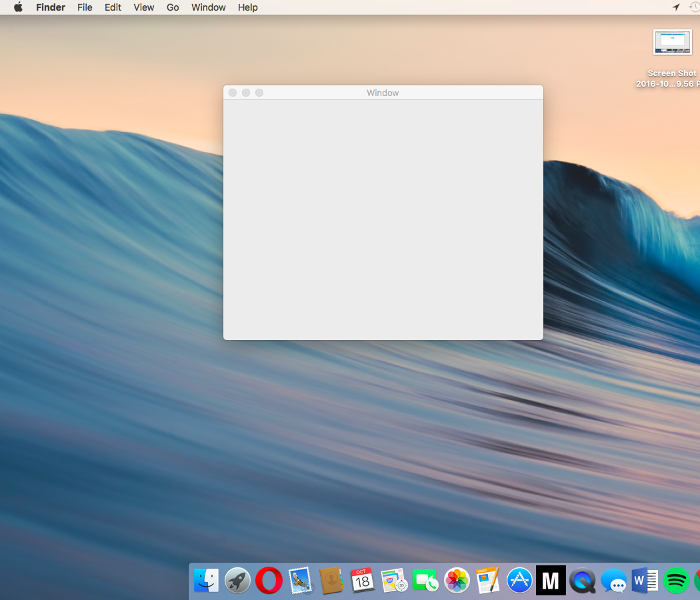Launch QuickTime Player from the dock
Screen dimensions: 700x600
[582, 581]
